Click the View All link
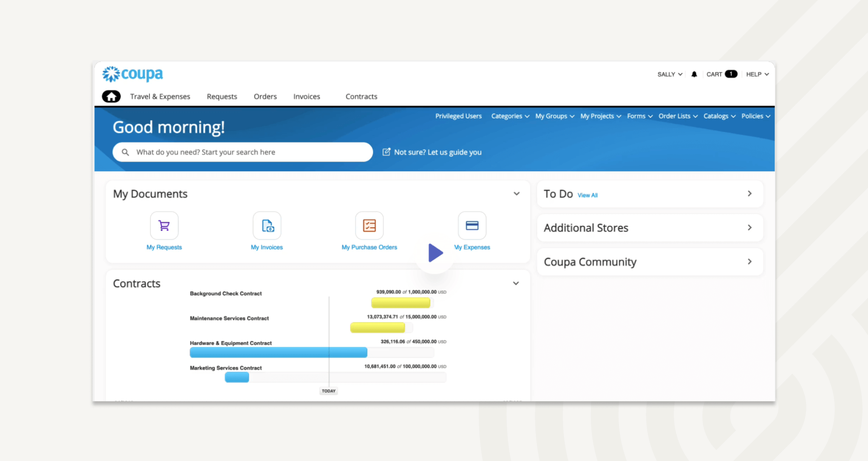This screenshot has width=868, height=461. 588,195
